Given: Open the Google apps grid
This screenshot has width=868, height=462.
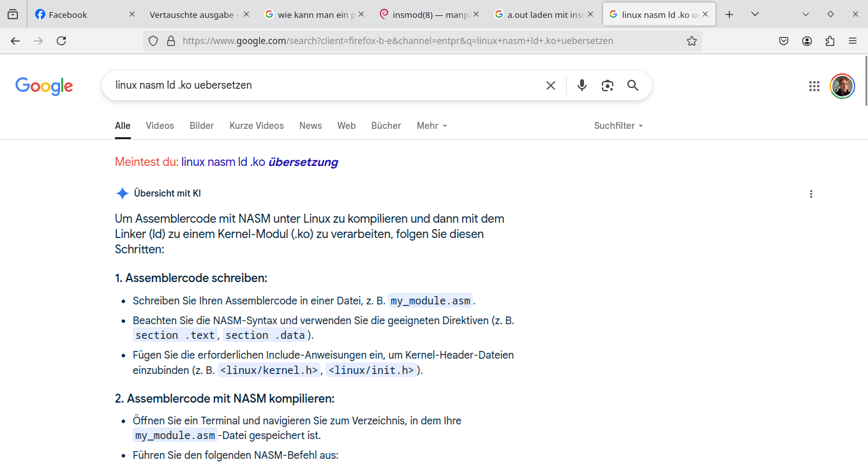Looking at the screenshot, I should click(x=814, y=86).
